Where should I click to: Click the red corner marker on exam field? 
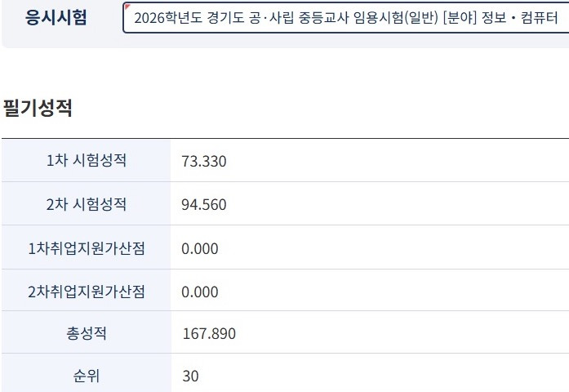click(x=127, y=7)
